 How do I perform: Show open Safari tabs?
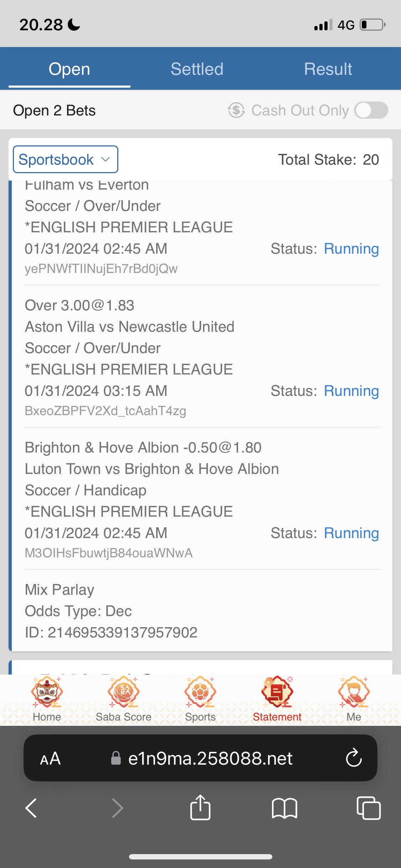point(368,807)
